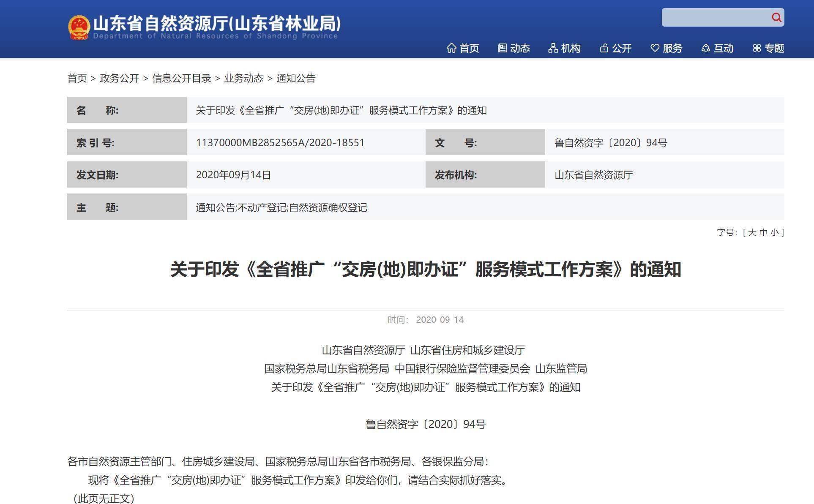Click the centered 鲁自然资字〔2020〕94号 line in body
The image size is (814, 504).
click(426, 424)
